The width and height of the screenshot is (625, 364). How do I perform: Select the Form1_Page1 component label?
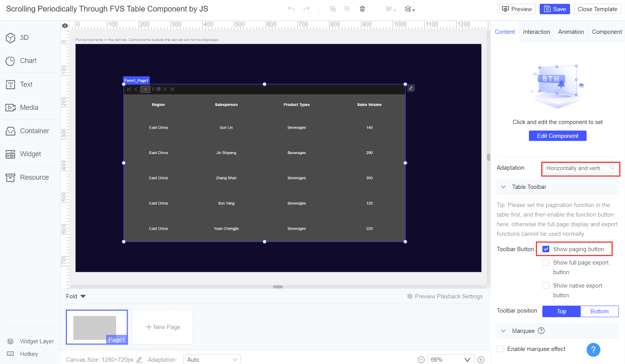(x=136, y=81)
